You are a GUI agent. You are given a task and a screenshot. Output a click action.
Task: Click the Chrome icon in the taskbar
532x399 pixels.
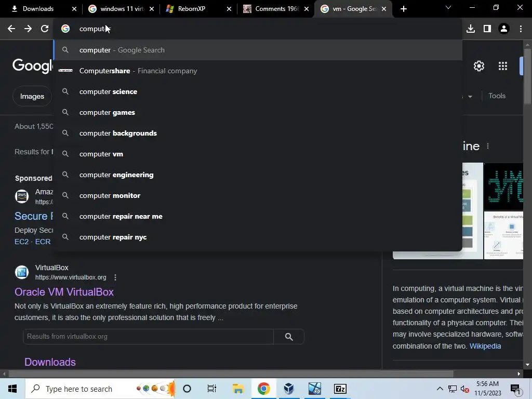(263, 389)
